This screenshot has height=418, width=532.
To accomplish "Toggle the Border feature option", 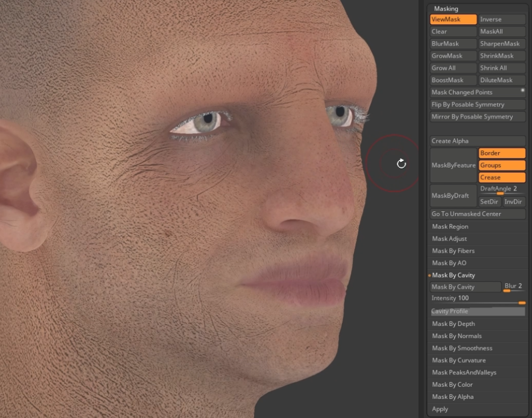I will click(x=502, y=153).
